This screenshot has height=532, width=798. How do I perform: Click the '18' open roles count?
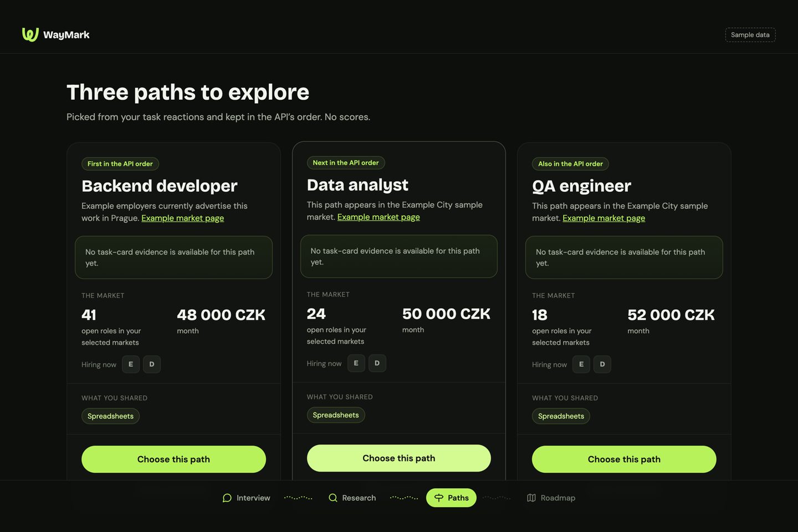point(540,315)
